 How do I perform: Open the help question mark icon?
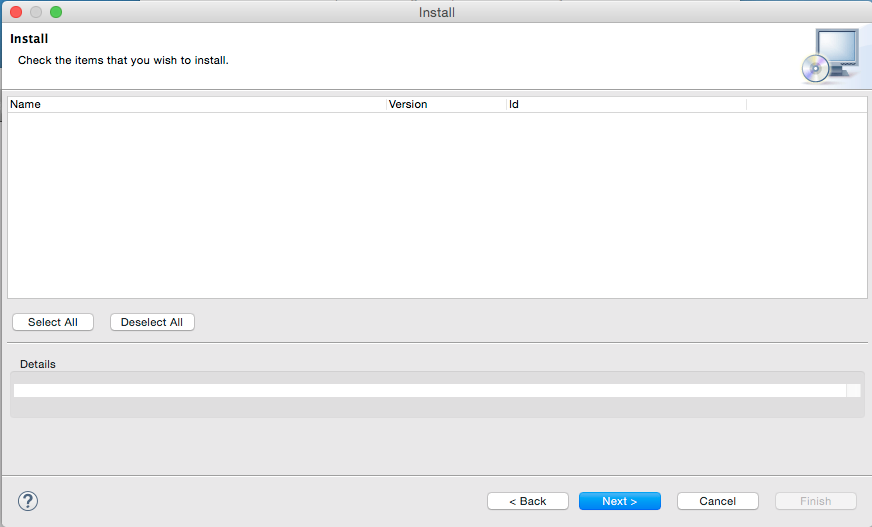(28, 501)
